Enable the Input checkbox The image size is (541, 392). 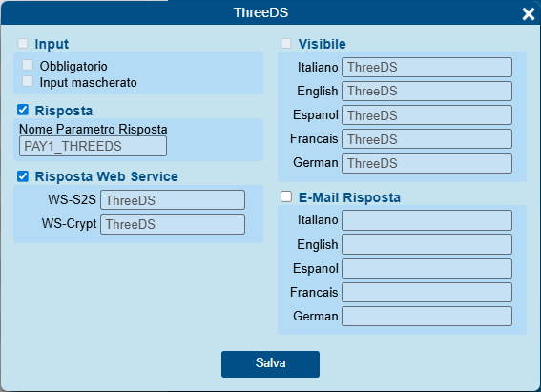(x=23, y=44)
